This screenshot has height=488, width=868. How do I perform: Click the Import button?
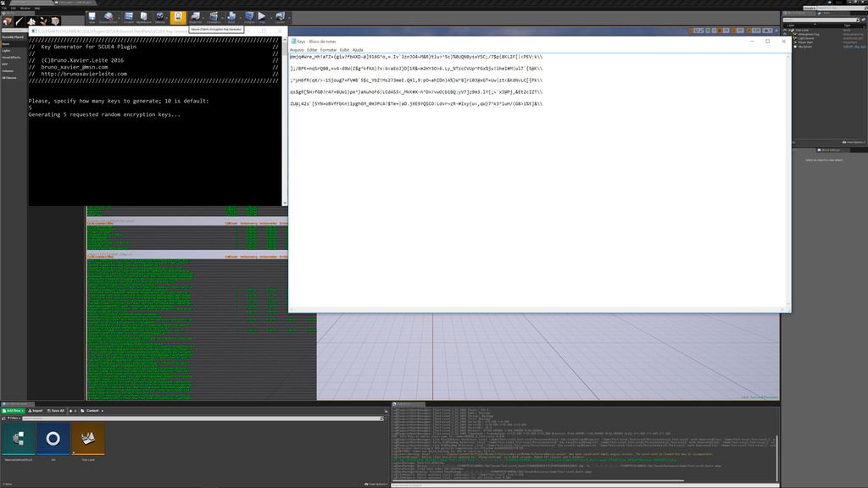click(x=36, y=410)
